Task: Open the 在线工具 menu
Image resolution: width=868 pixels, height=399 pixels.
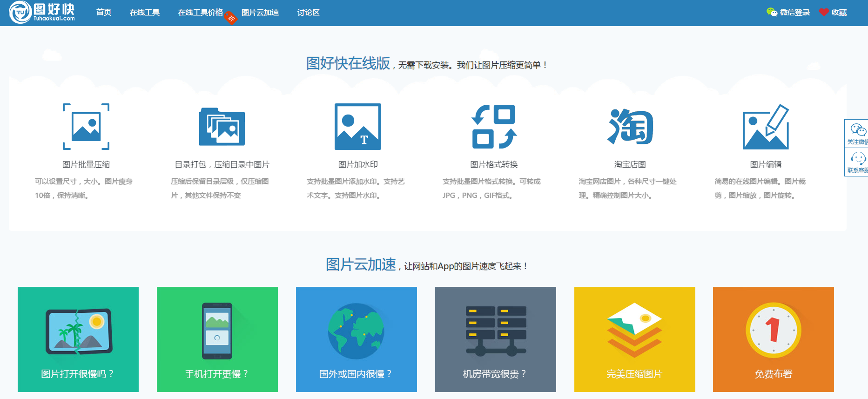Action: point(145,13)
